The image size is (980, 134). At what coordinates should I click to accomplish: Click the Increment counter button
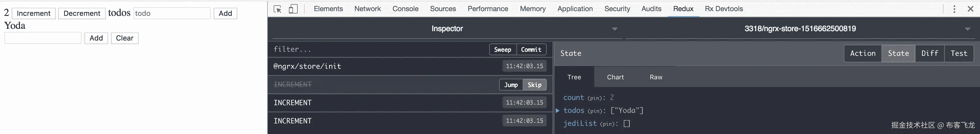click(33, 13)
